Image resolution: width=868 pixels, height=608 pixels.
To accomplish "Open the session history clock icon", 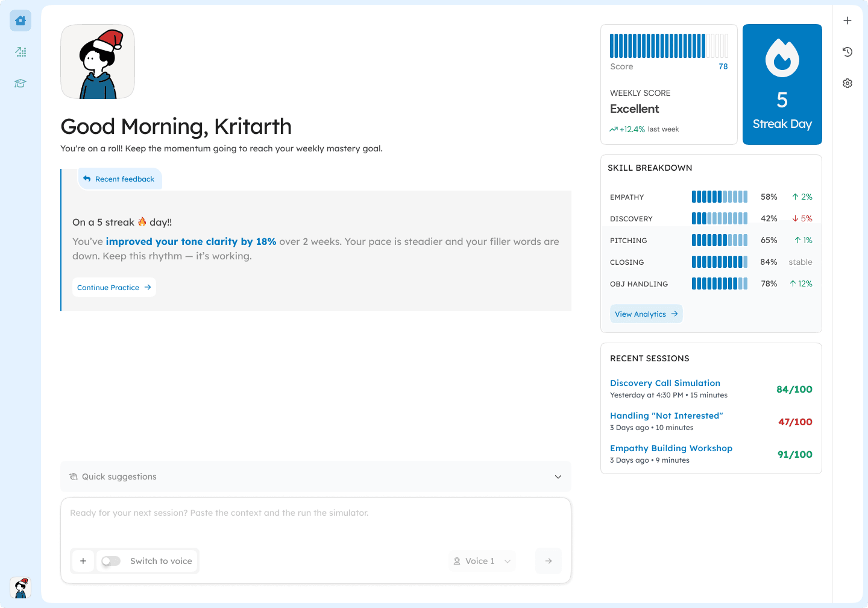I will [x=848, y=52].
